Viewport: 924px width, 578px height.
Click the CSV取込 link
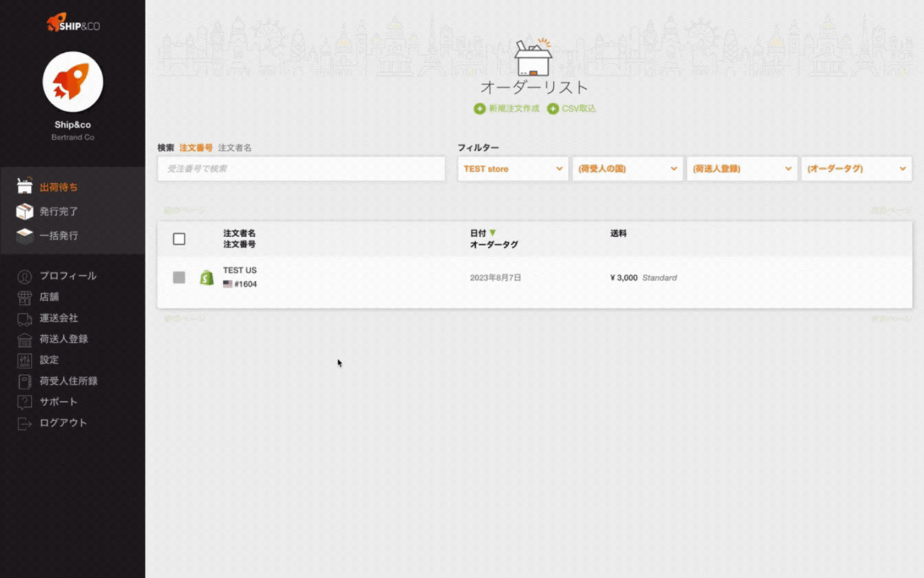pyautogui.click(x=579, y=108)
